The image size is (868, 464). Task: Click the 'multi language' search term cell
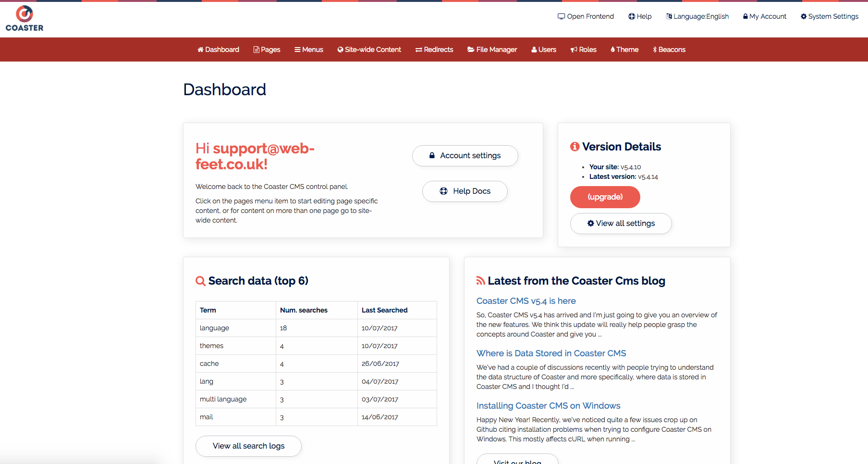(236, 399)
